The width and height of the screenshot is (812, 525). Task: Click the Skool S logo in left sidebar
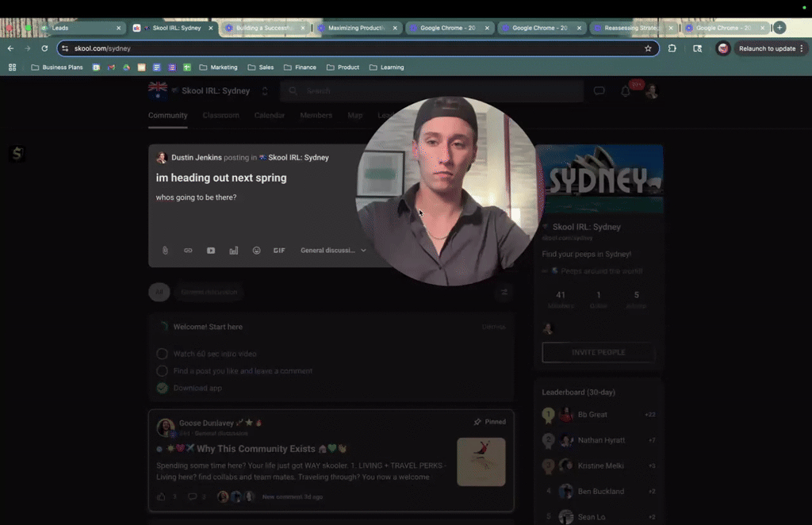(17, 153)
